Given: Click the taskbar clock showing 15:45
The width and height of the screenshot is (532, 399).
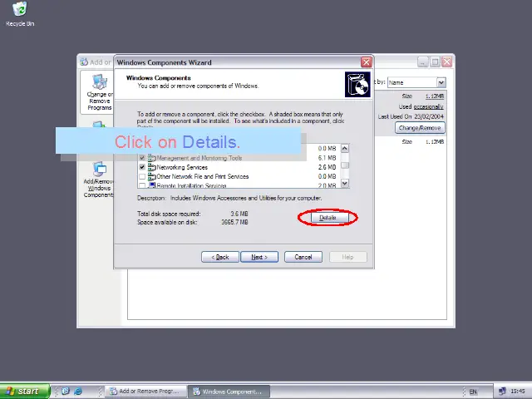Looking at the screenshot, I should 517,392.
